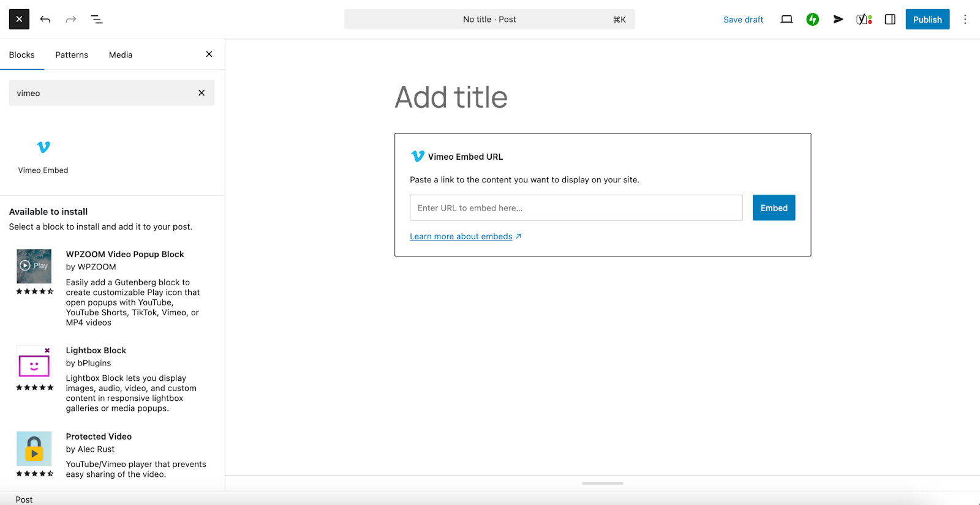This screenshot has width=980, height=505.
Task: Click the WPZOOM star rating
Action: point(35,291)
